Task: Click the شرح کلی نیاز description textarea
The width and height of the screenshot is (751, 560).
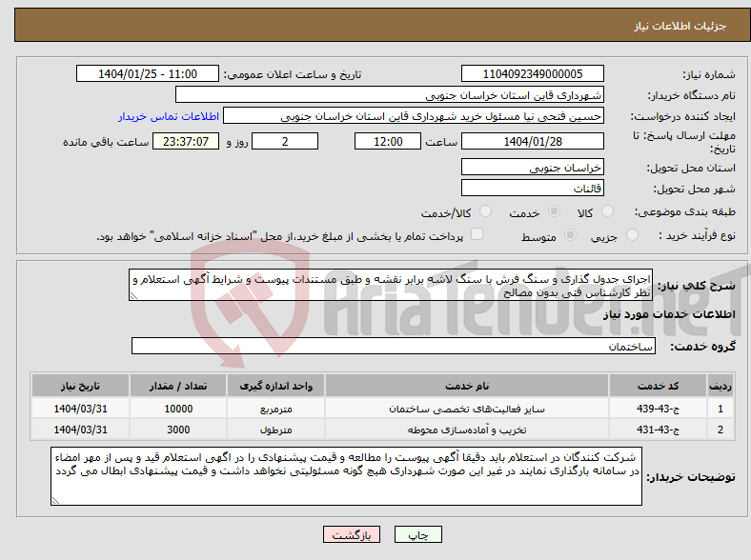Action: [x=391, y=285]
